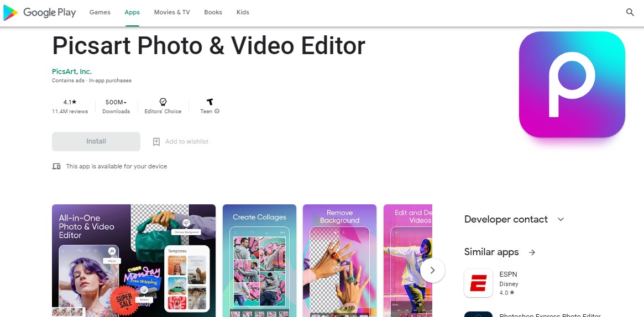Viewport: 644px width, 317px height.
Task: Click the Google Play logo
Action: pos(39,13)
